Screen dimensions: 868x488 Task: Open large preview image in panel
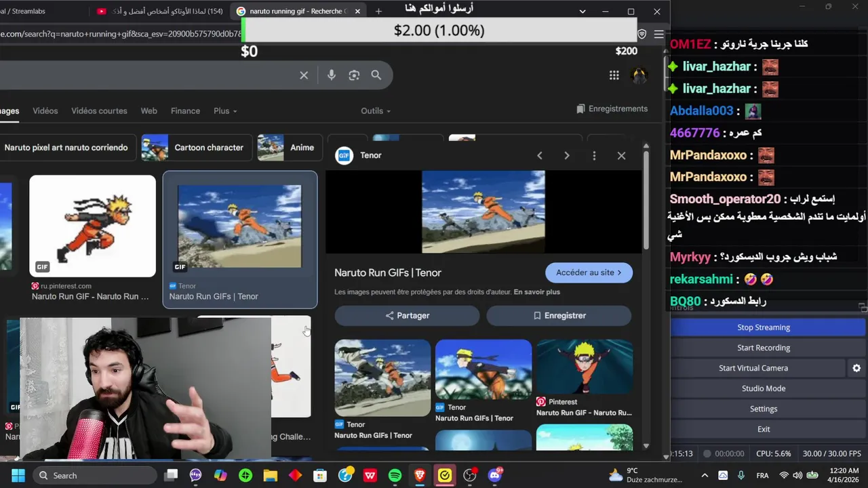tap(484, 211)
